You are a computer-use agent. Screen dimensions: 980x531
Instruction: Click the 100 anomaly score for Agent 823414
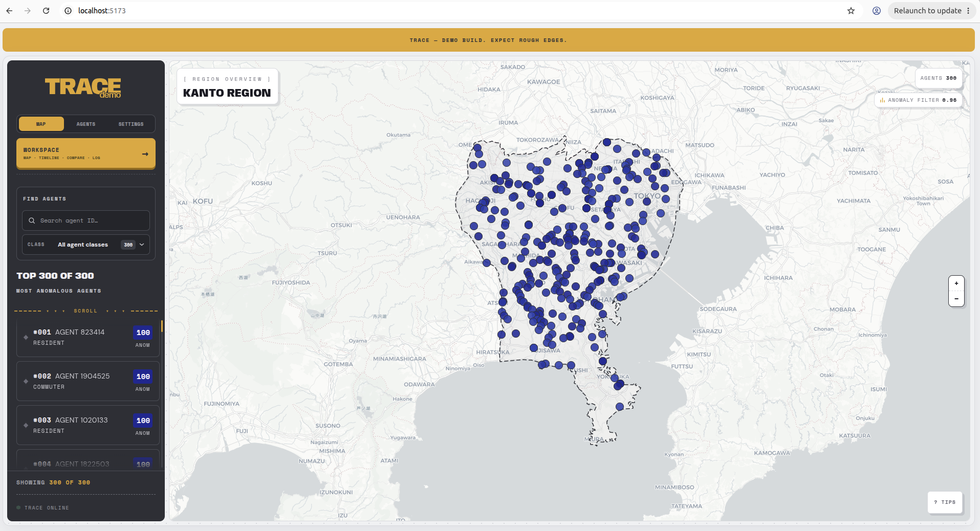tap(143, 333)
